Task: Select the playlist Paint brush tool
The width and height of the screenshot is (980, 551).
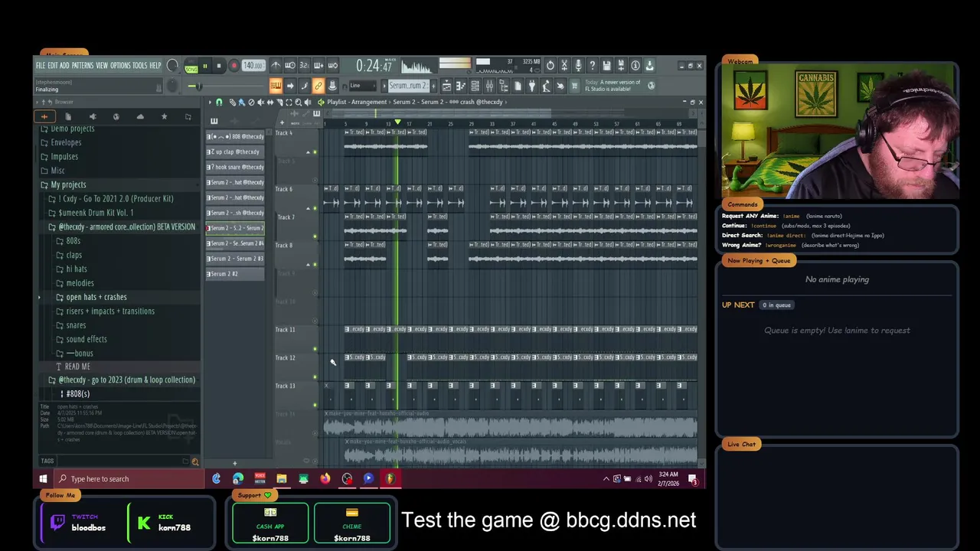Action: [241, 103]
